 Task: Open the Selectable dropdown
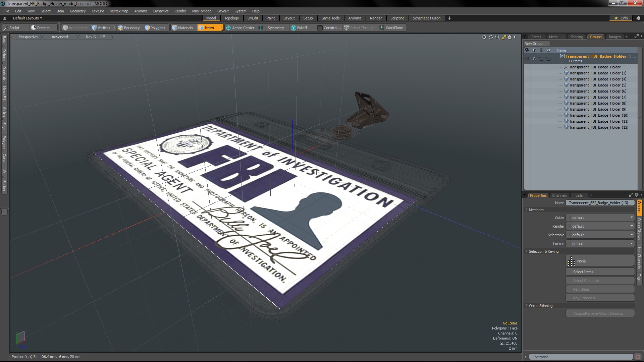click(x=600, y=235)
